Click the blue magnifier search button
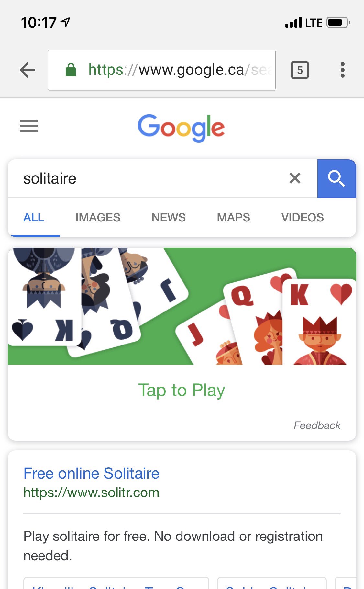The height and width of the screenshot is (589, 364). pyautogui.click(x=336, y=178)
